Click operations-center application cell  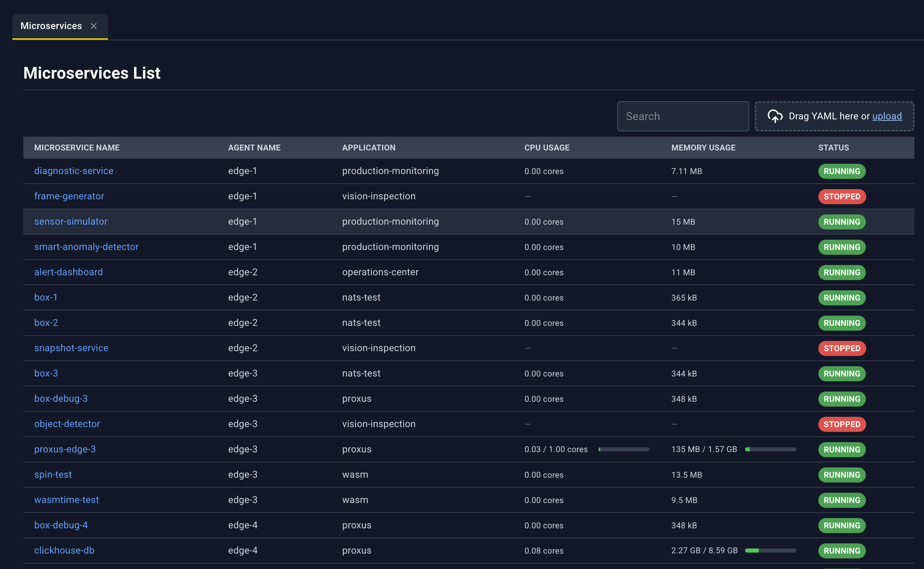tap(380, 272)
